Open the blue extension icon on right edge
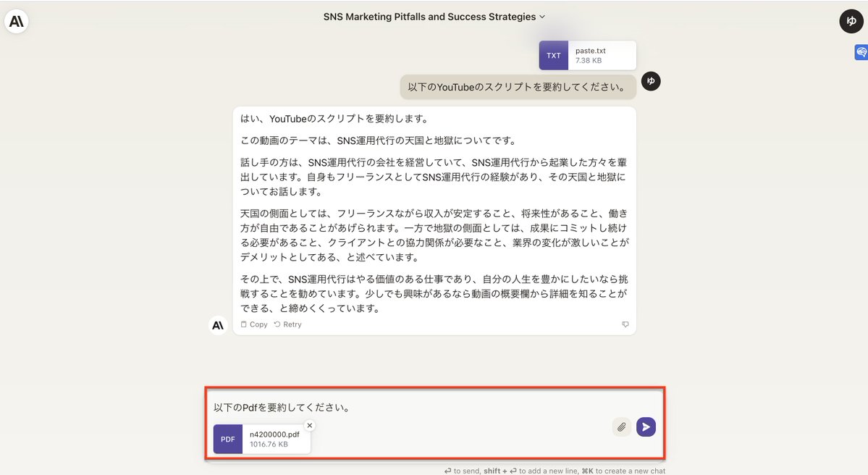The image size is (868, 475). [861, 52]
